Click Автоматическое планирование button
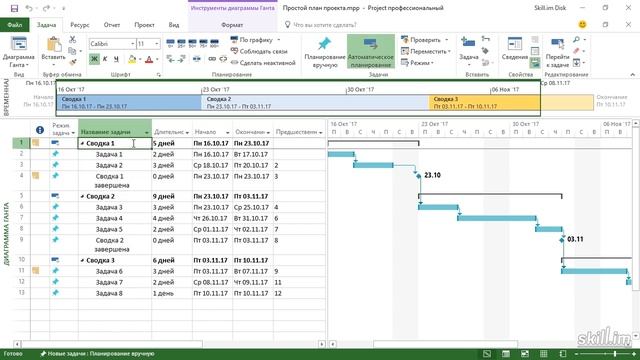The image size is (640, 360). (371, 51)
